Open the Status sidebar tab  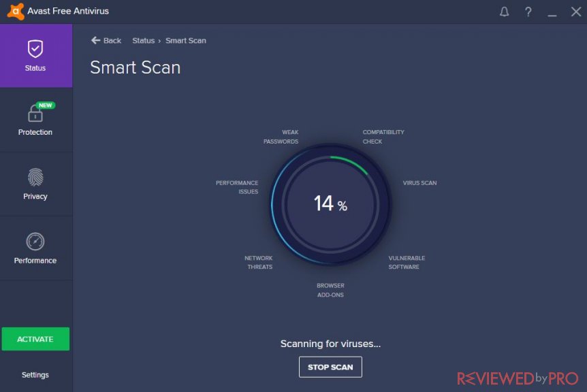click(x=36, y=56)
